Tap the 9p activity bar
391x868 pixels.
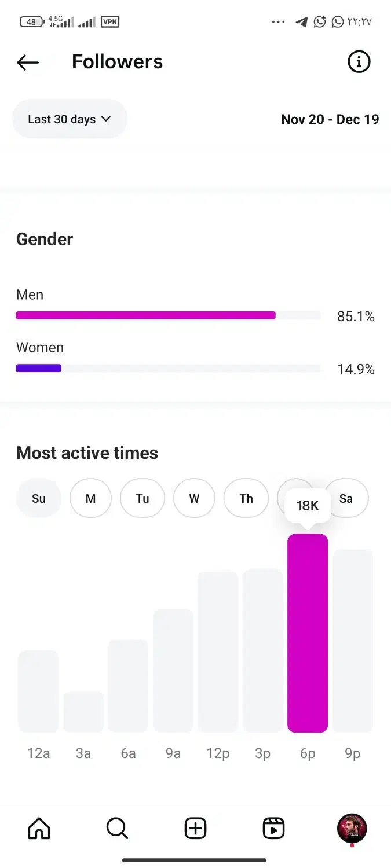point(352,641)
